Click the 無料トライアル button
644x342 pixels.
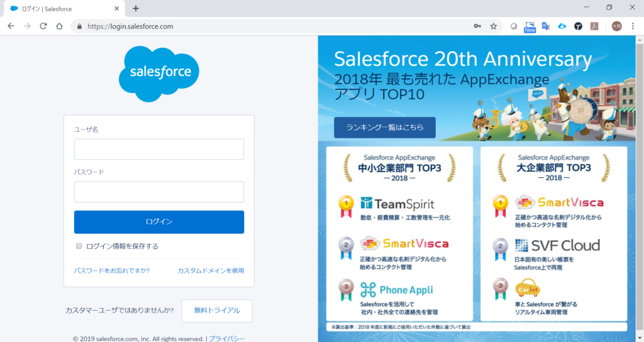[216, 311]
